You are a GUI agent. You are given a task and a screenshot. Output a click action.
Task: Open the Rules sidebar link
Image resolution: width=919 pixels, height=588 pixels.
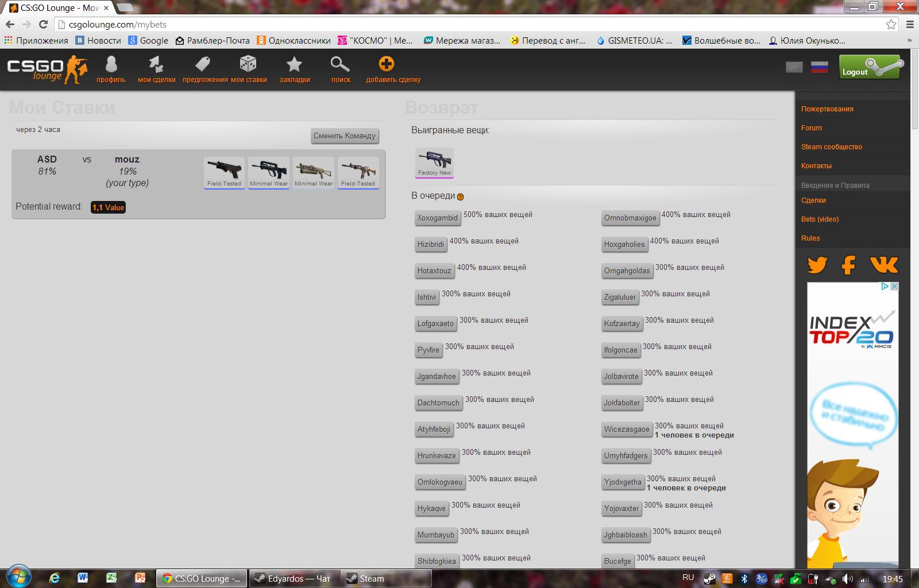point(810,238)
